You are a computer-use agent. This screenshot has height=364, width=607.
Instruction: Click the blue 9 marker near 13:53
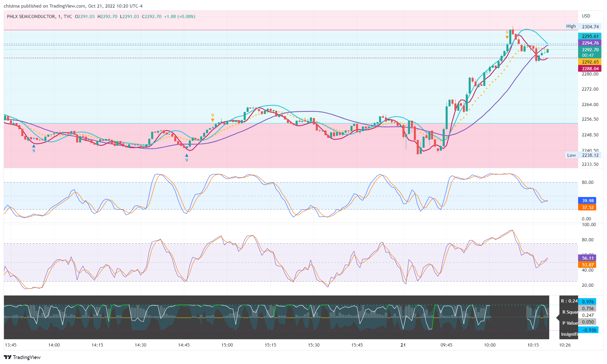[34, 150]
